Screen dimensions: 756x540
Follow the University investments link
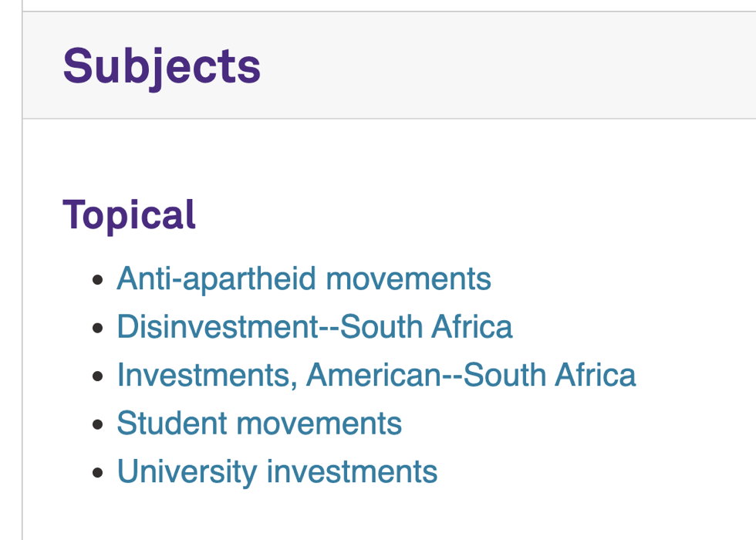click(277, 471)
